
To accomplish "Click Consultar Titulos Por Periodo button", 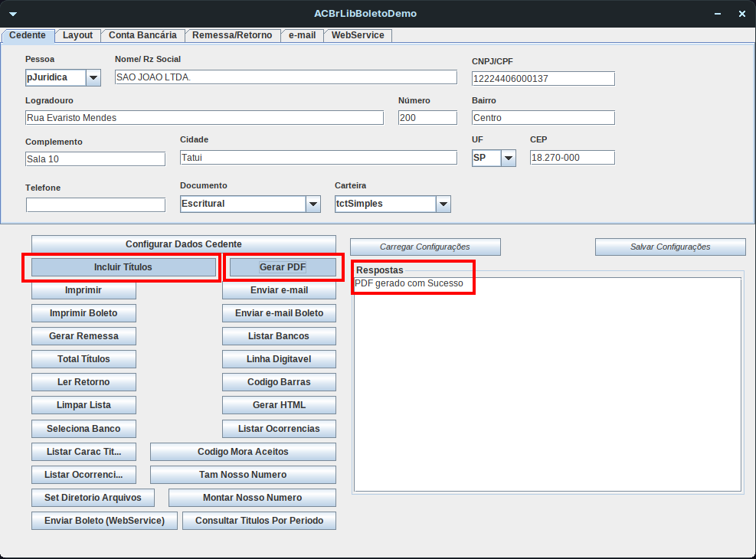I will tap(260, 521).
